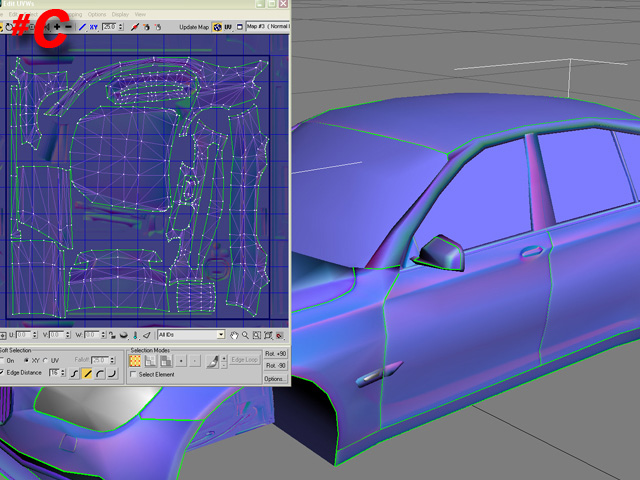Screen dimensions: 640x480
Task: Click the Options... button
Action: [x=275, y=380]
